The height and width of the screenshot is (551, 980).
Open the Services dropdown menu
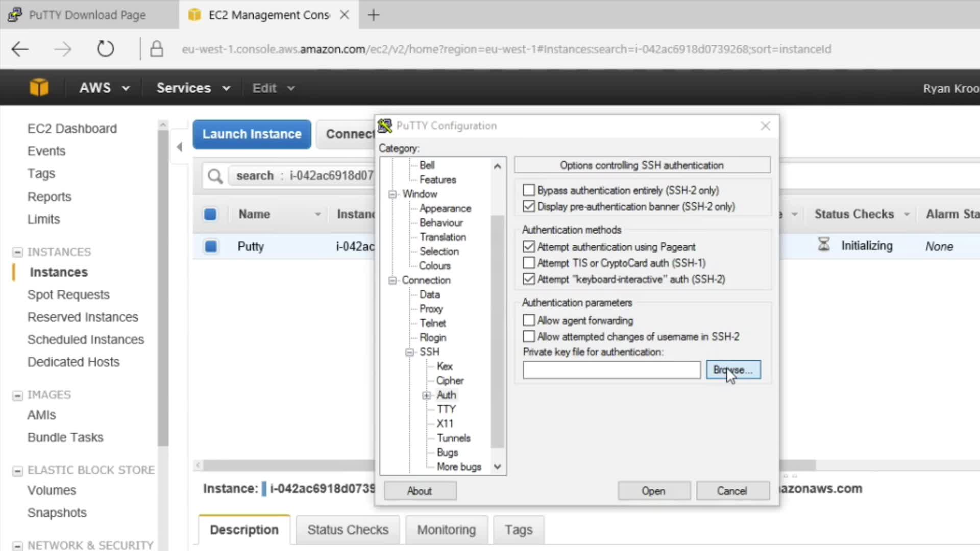(x=193, y=88)
